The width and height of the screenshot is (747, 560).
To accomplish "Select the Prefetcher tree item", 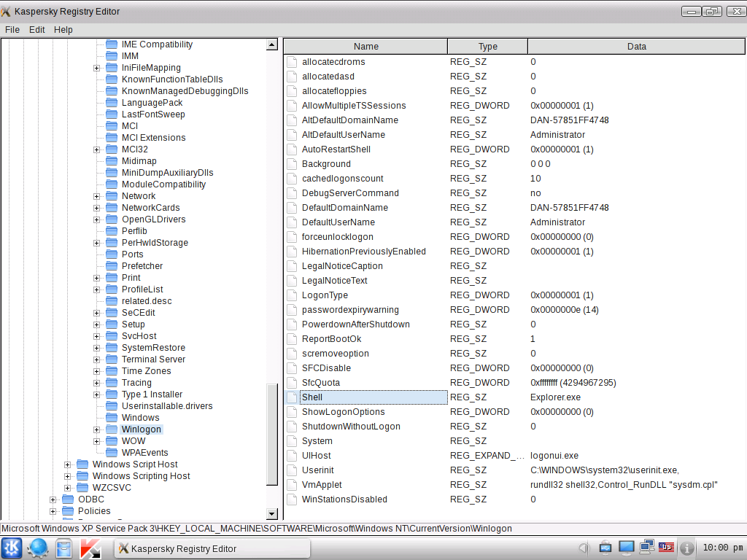I will click(142, 265).
